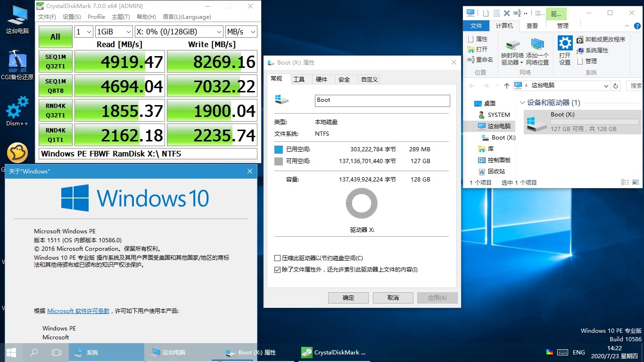Click the on-screen keyboard tray icon
Image resolution: width=644 pixels, height=362 pixels.
[562, 352]
